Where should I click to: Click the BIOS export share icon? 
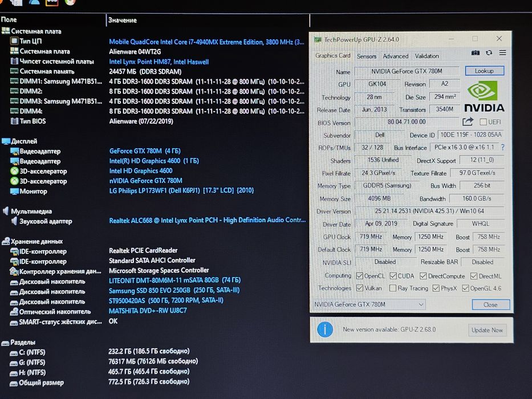pyautogui.click(x=468, y=121)
